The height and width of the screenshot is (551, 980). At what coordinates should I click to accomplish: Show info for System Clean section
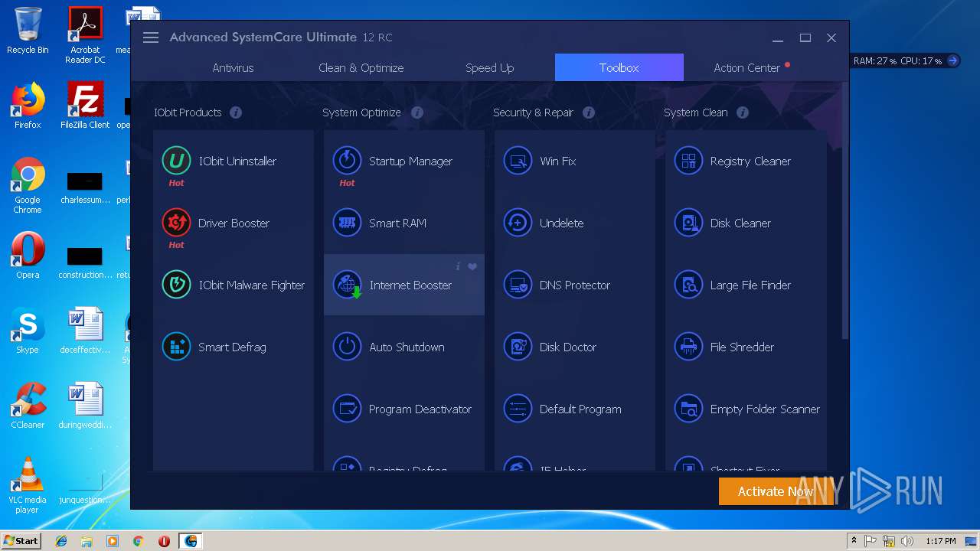tap(743, 112)
